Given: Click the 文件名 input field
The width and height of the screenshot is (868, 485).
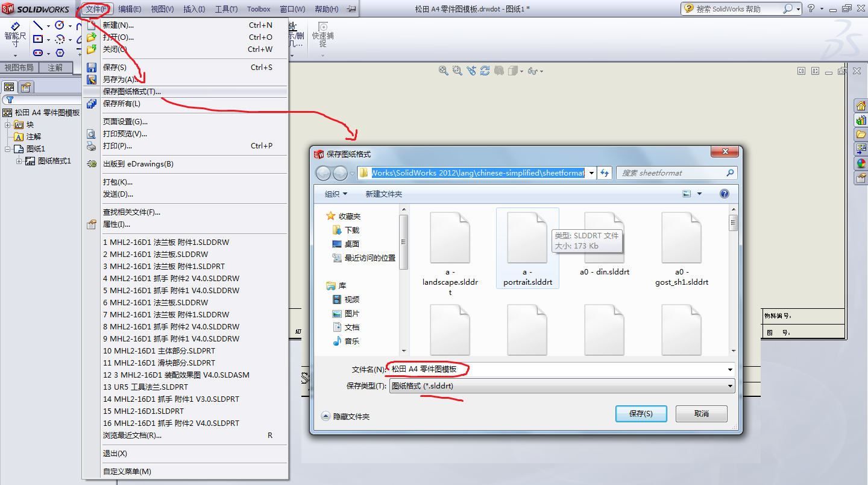Looking at the screenshot, I should click(x=561, y=369).
